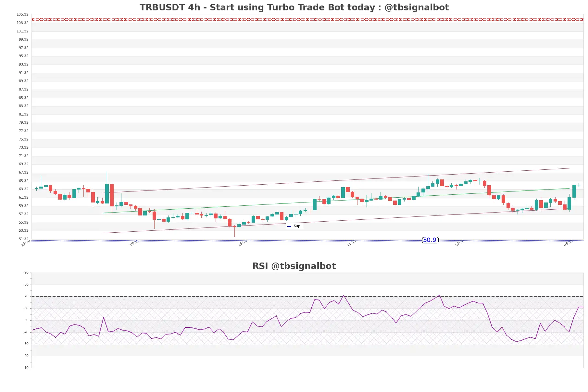This screenshot has width=588, height=392.
Task: Click the RSI 40 axis label
Action: (27, 332)
